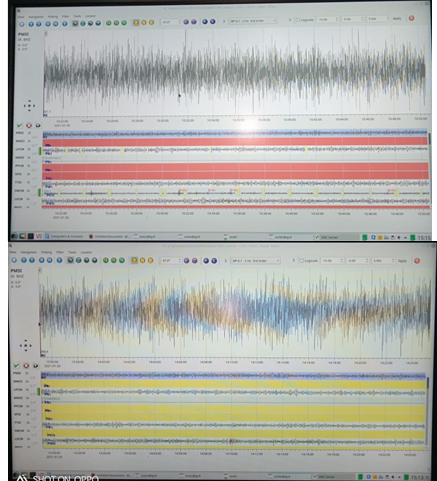Open Navigation menu in upper picker window
This screenshot has width=437, height=481.
[x=36, y=17]
